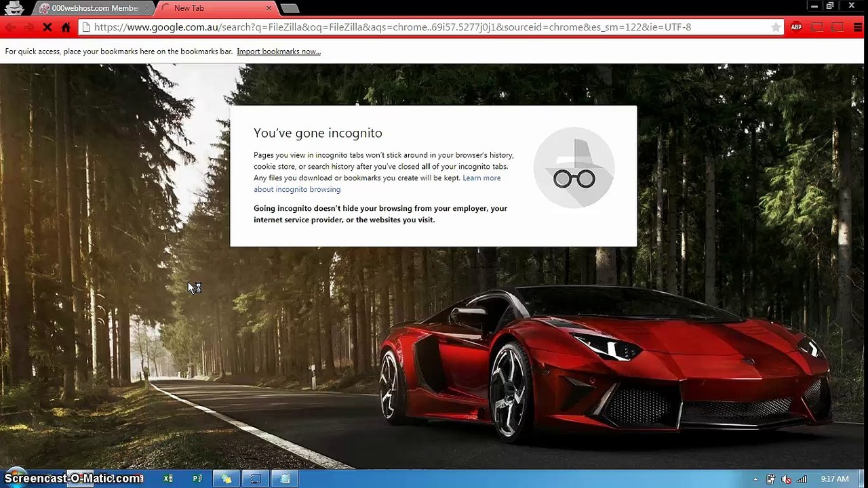Open Excel from the taskbar
Screen dimensions: 868x488
(167, 479)
